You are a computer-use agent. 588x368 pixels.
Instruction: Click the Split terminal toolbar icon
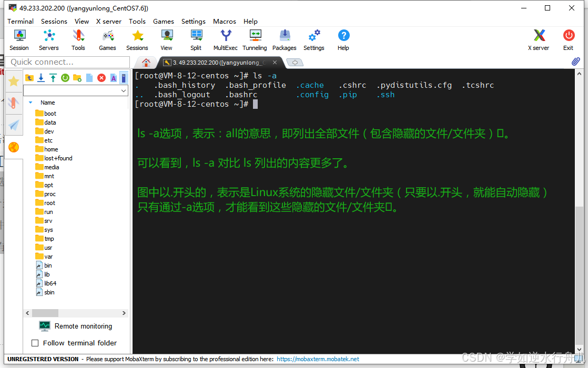click(196, 40)
